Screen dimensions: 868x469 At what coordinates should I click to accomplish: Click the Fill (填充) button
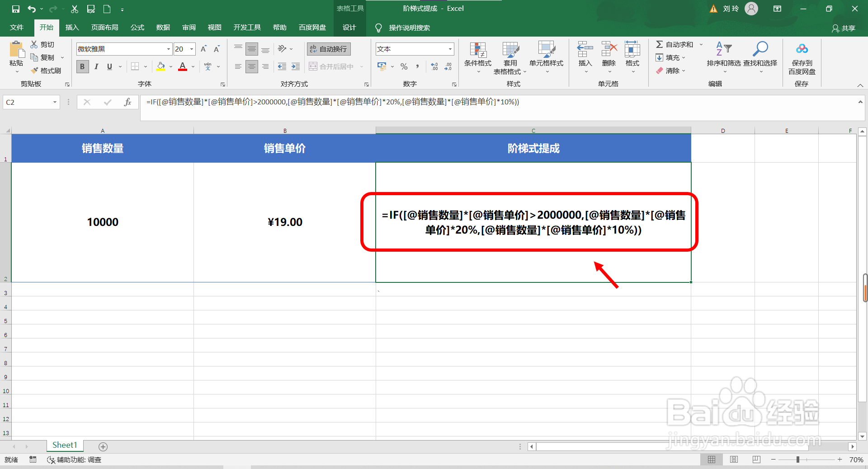tap(671, 57)
